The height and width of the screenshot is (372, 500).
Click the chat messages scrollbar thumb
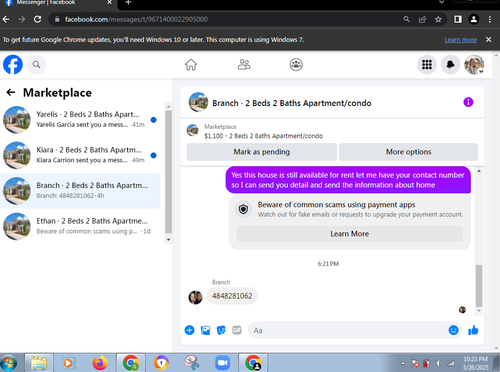point(479,286)
